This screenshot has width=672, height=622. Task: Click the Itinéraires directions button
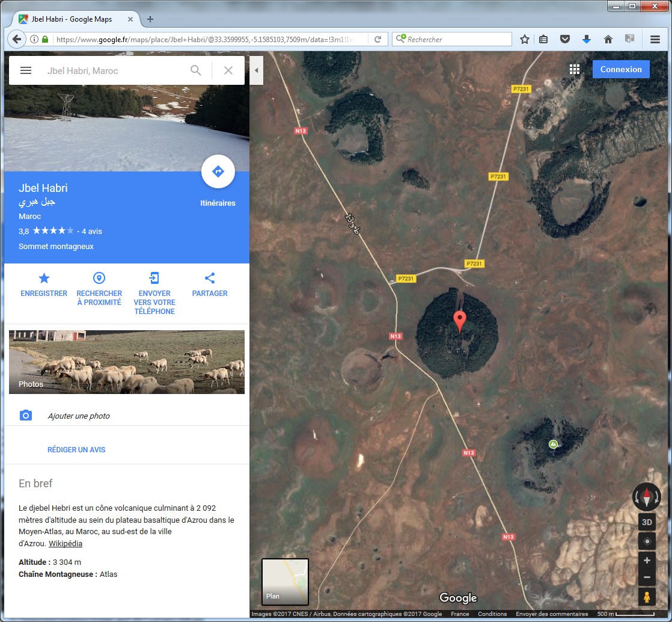click(x=218, y=172)
